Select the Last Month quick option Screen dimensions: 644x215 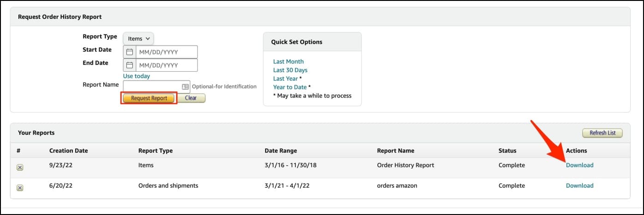(x=288, y=62)
